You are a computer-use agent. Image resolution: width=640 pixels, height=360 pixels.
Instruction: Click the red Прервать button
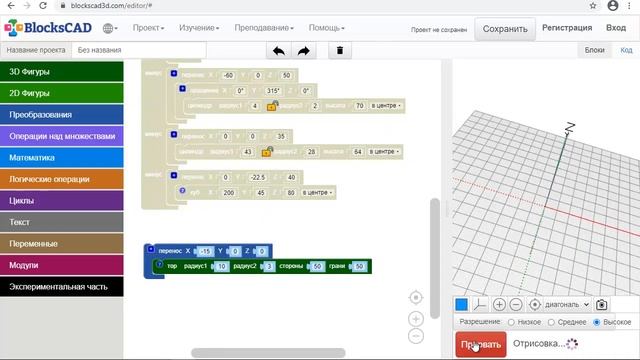pyautogui.click(x=481, y=344)
